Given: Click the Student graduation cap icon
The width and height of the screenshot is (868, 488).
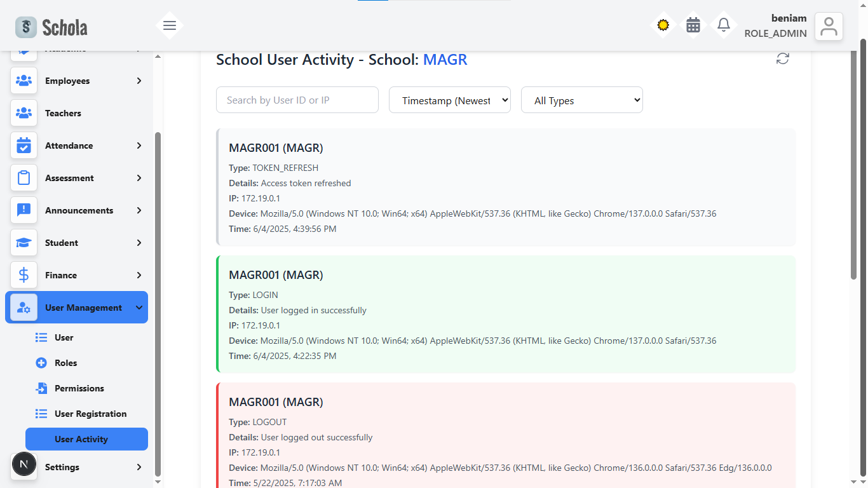Looking at the screenshot, I should tap(24, 243).
